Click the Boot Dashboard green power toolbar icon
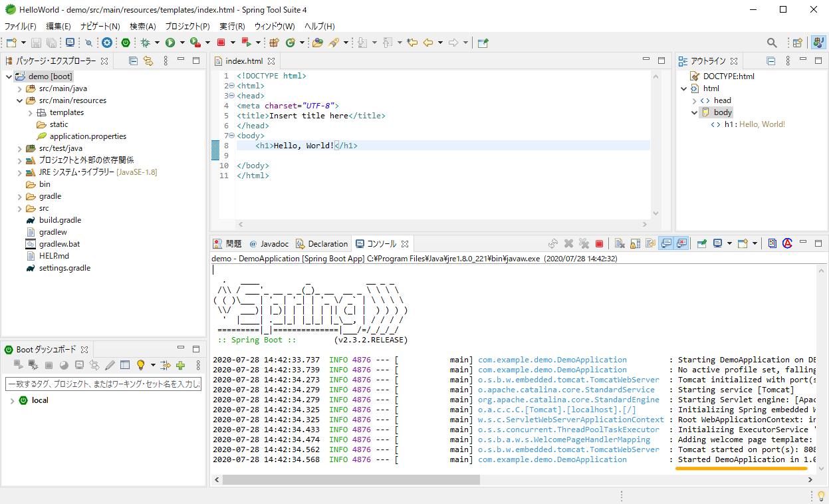Screen dimensions: 829x504 (x=126, y=43)
